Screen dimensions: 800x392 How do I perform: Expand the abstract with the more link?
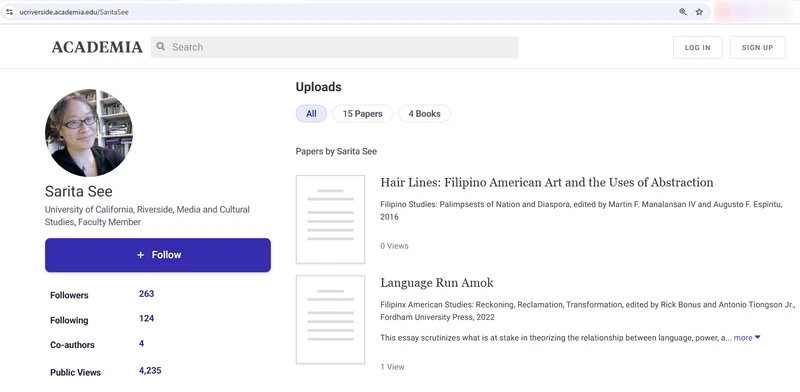pos(747,338)
